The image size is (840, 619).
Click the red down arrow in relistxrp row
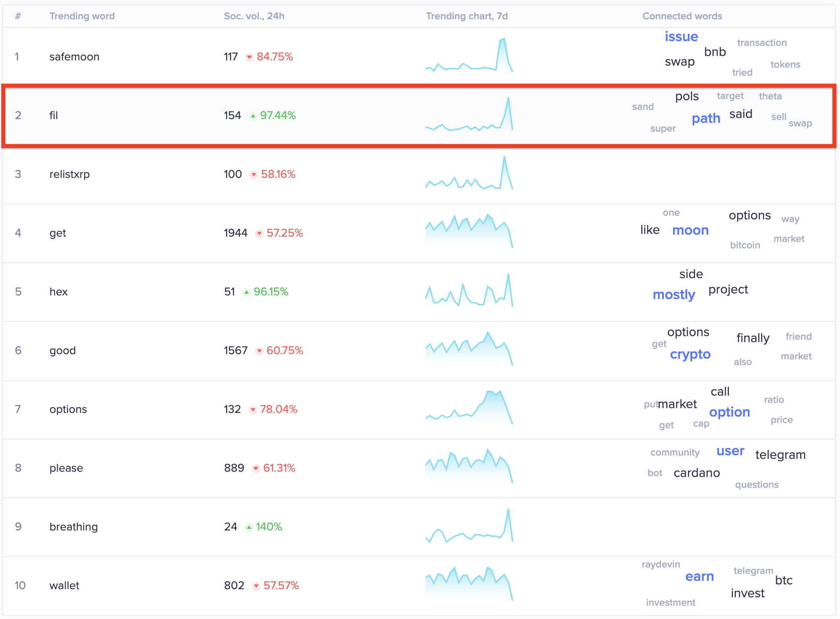[254, 175]
